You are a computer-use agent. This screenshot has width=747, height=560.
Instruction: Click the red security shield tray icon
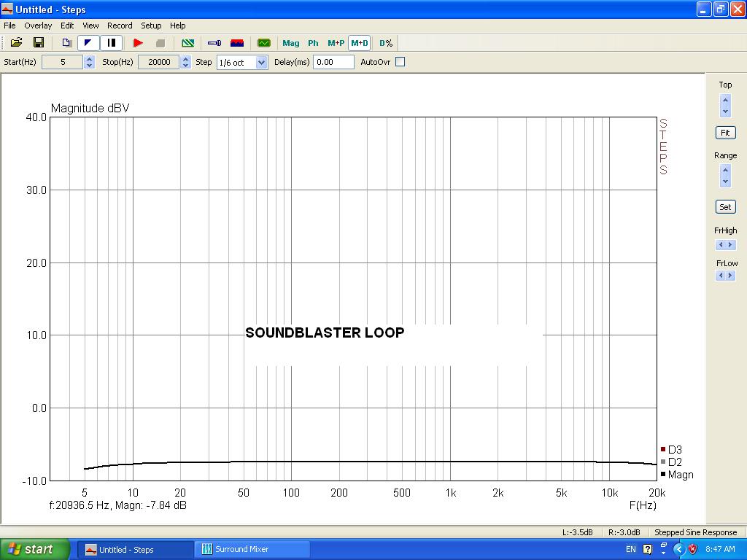(x=693, y=549)
